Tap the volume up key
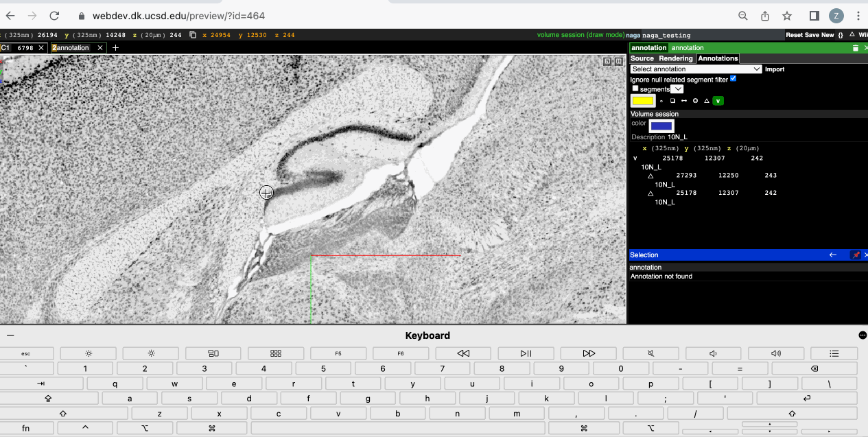Viewport: 868px width, 437px height. (x=776, y=353)
